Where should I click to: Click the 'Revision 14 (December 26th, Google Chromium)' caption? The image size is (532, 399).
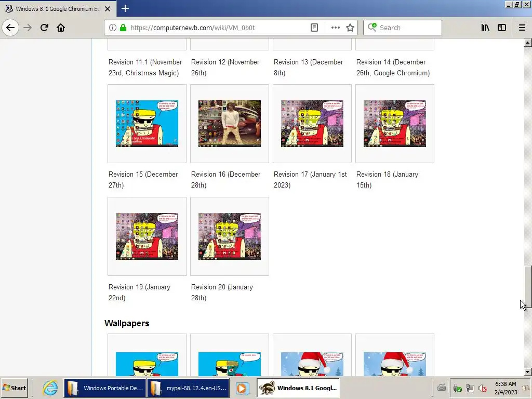(x=393, y=68)
